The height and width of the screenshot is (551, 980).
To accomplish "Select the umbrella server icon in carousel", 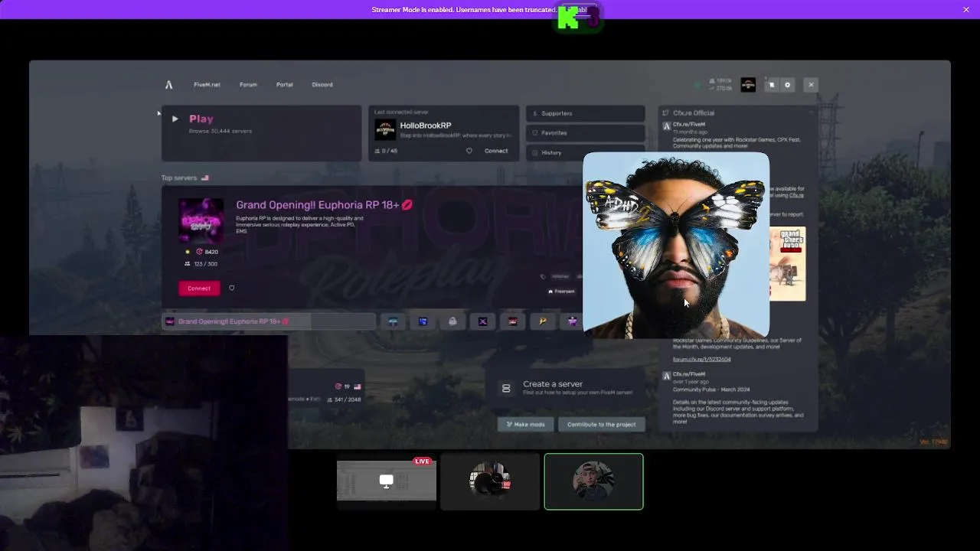I will pos(393,321).
